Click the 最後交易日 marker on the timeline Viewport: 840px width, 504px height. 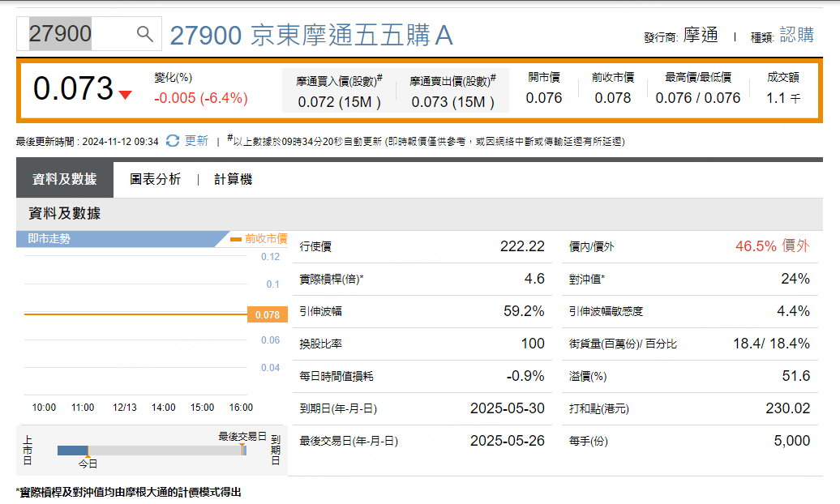(242, 437)
